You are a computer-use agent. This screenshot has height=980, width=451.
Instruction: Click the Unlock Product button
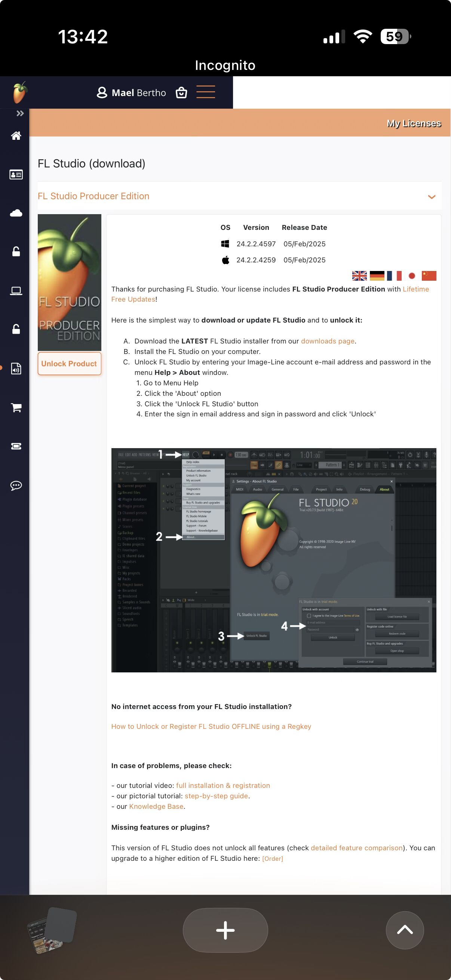point(69,364)
